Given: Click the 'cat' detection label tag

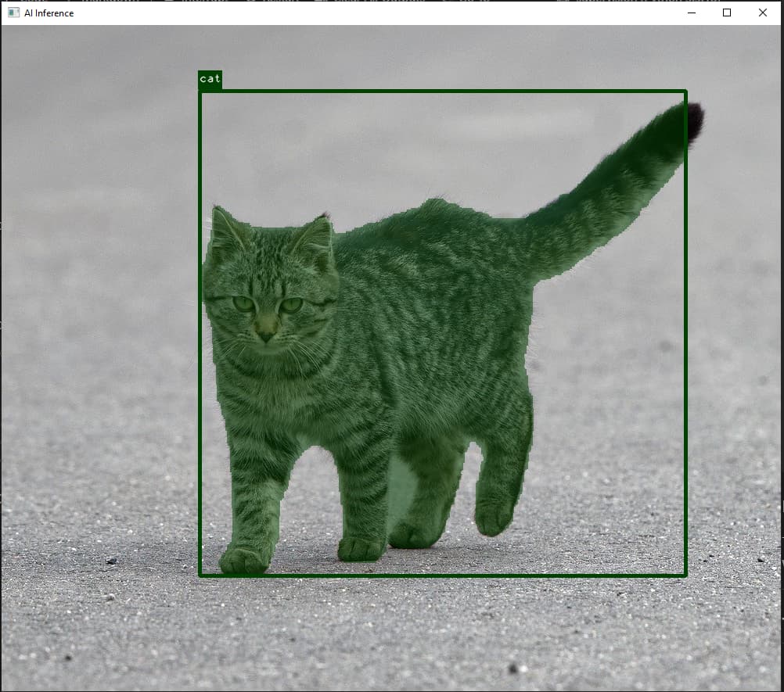Looking at the screenshot, I should [210, 79].
